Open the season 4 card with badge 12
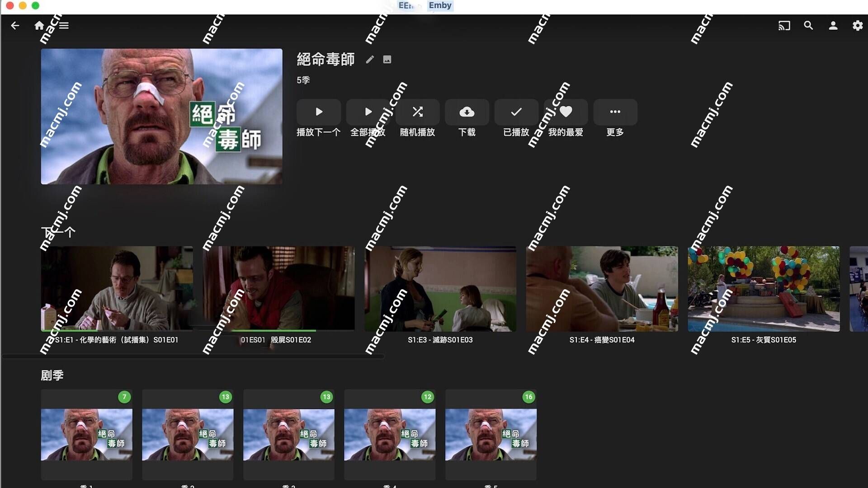 390,435
